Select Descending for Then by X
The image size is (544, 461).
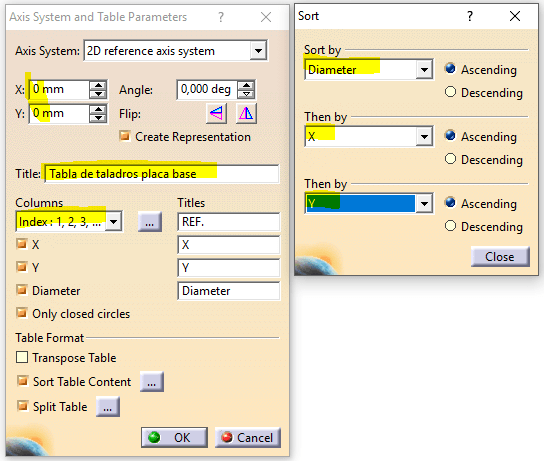[x=450, y=159]
